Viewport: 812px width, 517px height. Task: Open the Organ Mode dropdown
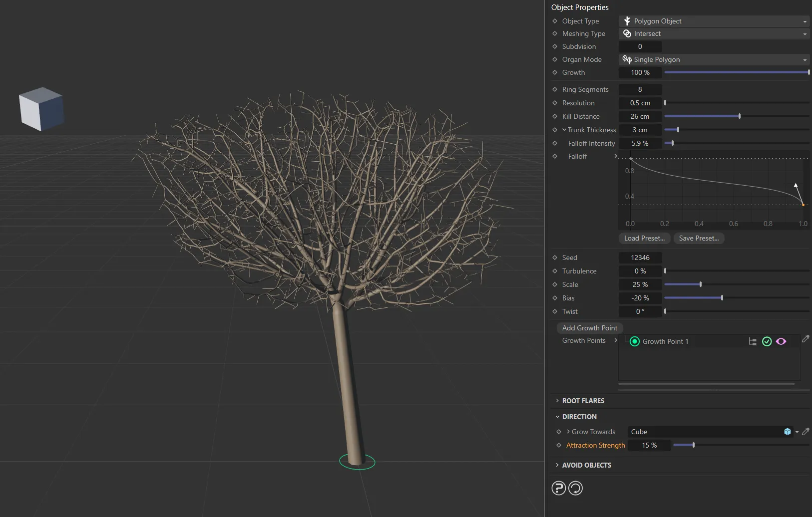[714, 59]
